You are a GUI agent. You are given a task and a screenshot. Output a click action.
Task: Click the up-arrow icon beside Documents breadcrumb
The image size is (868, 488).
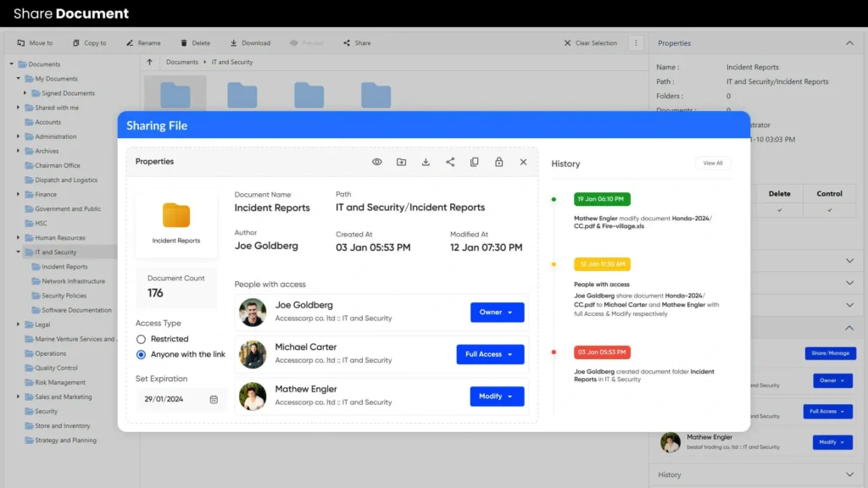(150, 62)
